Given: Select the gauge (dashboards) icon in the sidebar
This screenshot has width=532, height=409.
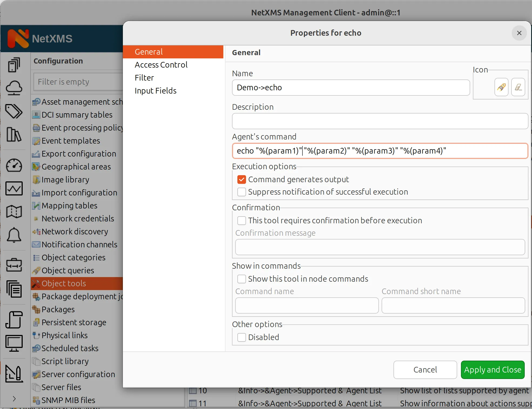Looking at the screenshot, I should click(x=14, y=165).
